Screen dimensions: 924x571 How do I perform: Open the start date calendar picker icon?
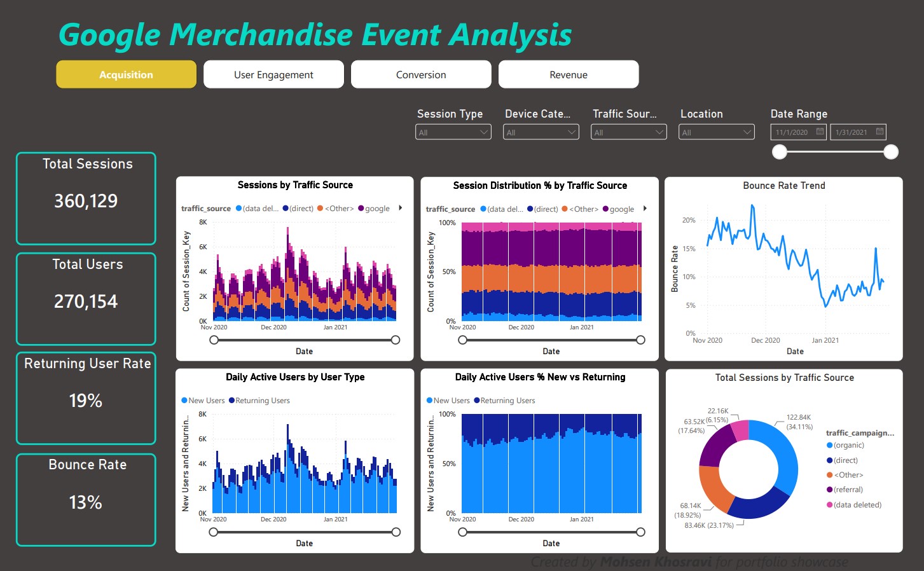(820, 132)
